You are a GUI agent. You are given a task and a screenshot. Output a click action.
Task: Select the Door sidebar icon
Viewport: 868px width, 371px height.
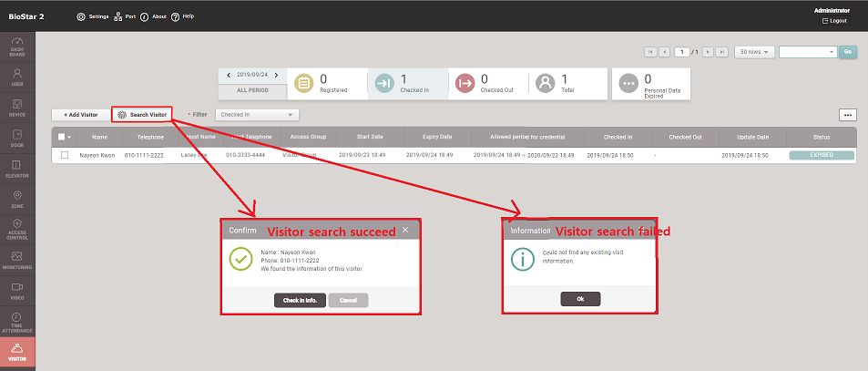(17, 139)
